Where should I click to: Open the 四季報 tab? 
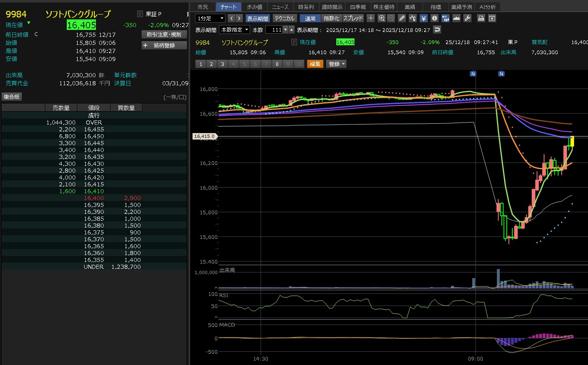(358, 7)
